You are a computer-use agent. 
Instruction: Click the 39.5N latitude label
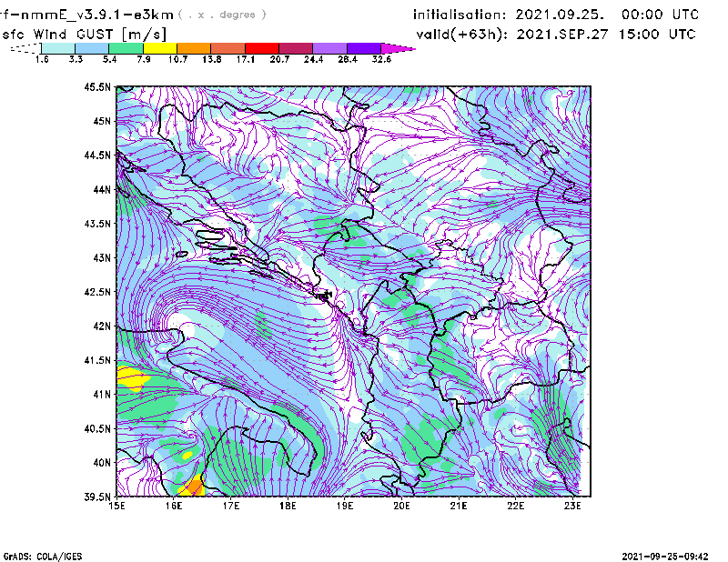pyautogui.click(x=97, y=497)
